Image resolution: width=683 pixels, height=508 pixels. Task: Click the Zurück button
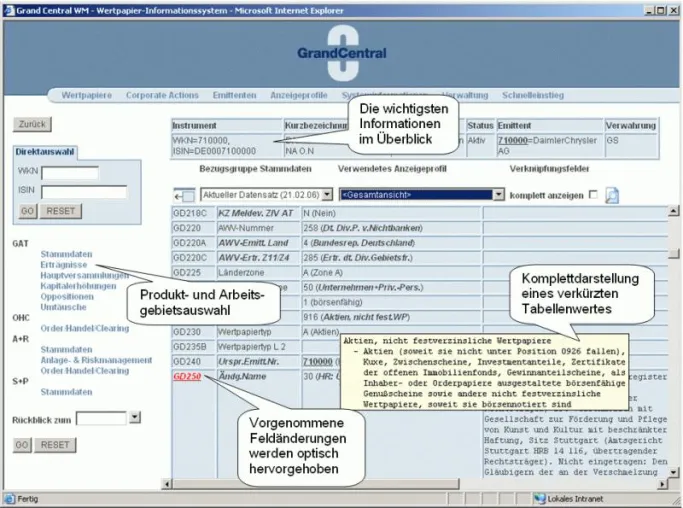pyautogui.click(x=32, y=124)
